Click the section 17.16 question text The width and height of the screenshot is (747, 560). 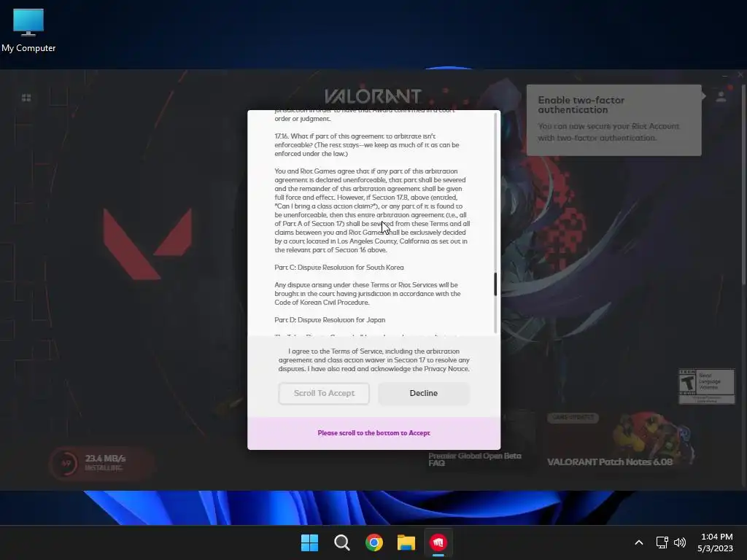(367, 145)
